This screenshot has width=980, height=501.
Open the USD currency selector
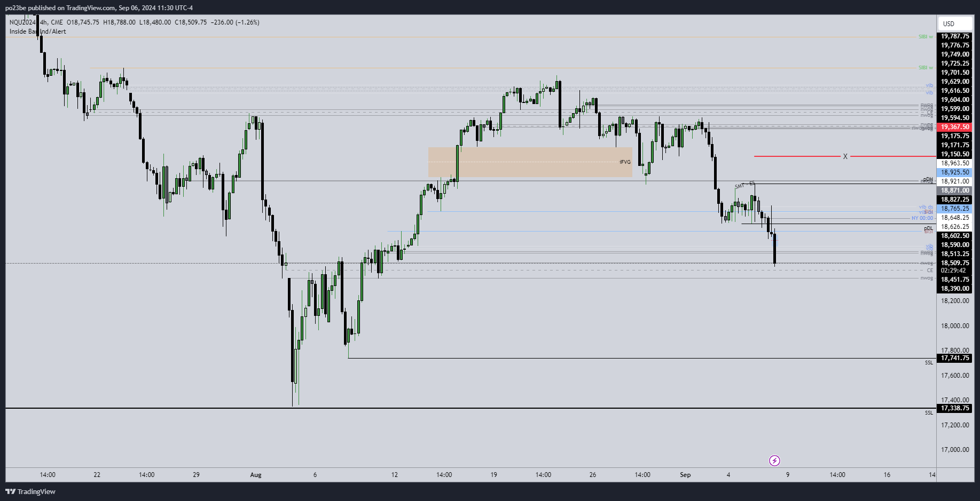(954, 23)
